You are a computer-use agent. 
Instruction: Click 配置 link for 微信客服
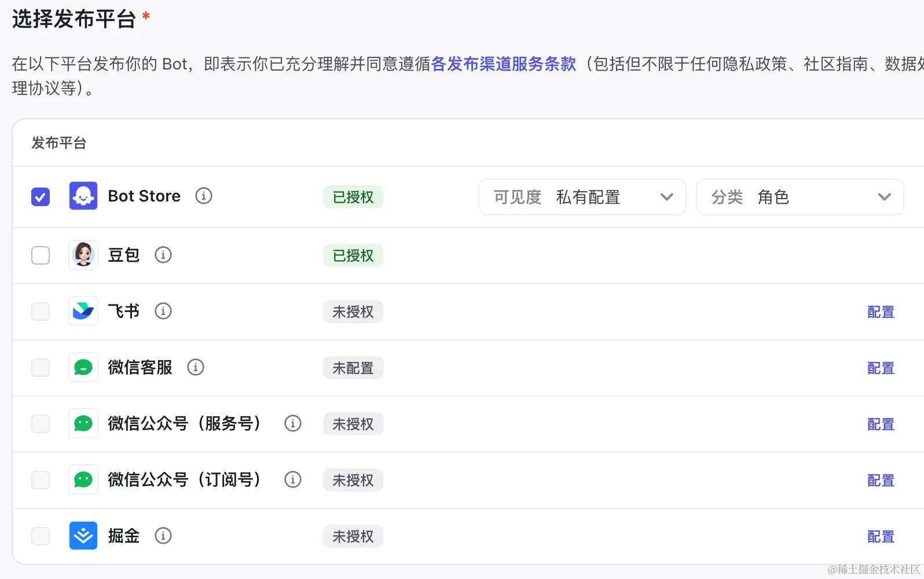click(881, 368)
